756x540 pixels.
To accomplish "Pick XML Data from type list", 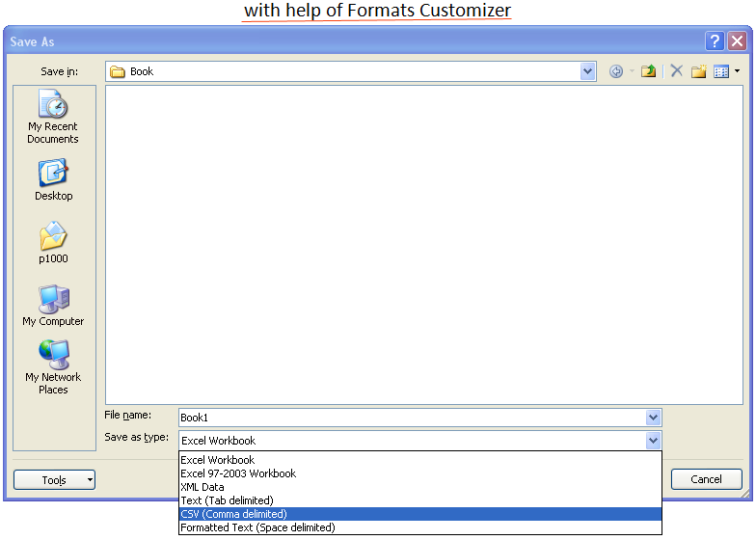I will click(x=202, y=487).
